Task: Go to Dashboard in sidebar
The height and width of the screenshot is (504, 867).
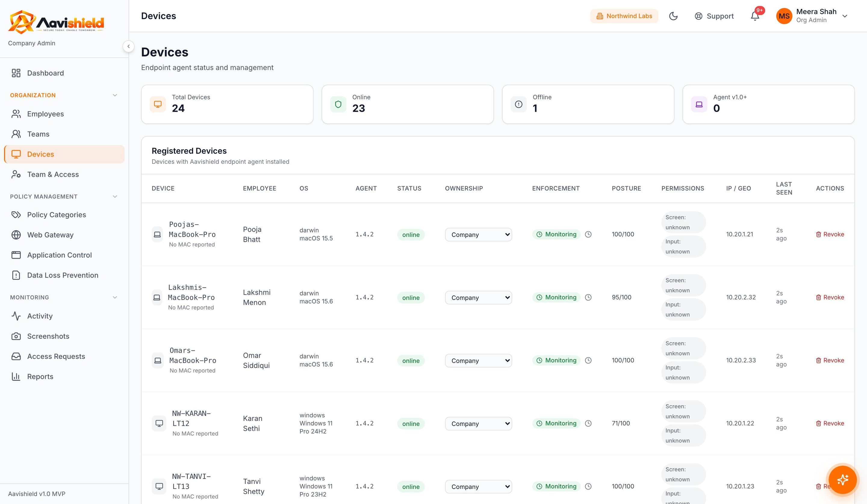Action: tap(64, 73)
